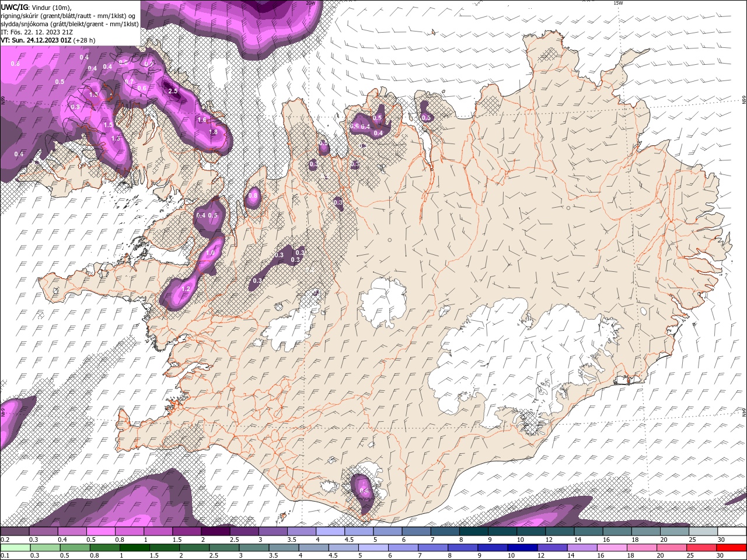Click the 'slydda/snjókoma' description line
The image size is (747, 560).
70,24
